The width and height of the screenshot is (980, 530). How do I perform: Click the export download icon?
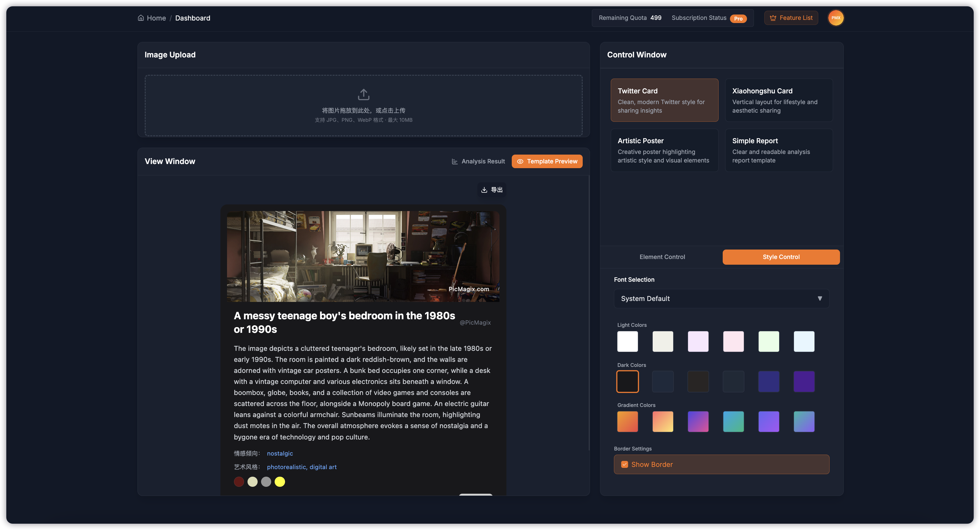click(x=484, y=190)
